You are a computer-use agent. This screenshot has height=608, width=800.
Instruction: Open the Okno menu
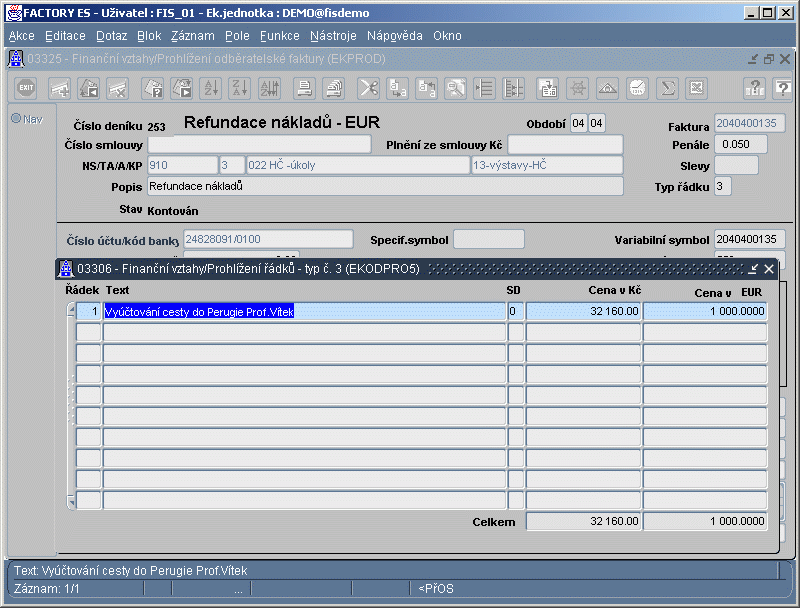coord(447,36)
